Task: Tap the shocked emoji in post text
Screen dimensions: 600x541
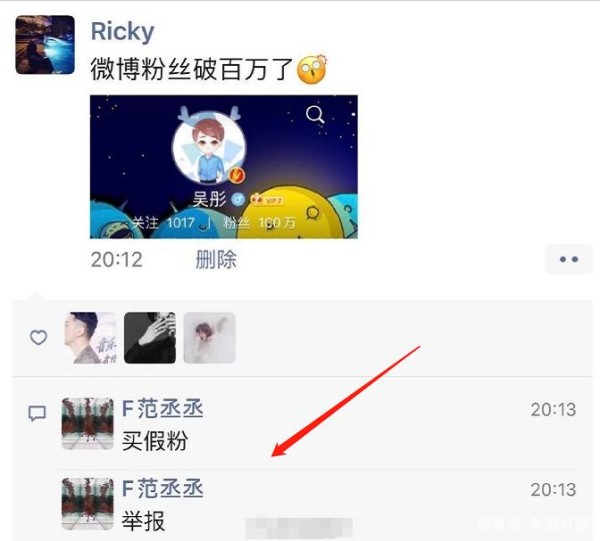Action: point(312,70)
